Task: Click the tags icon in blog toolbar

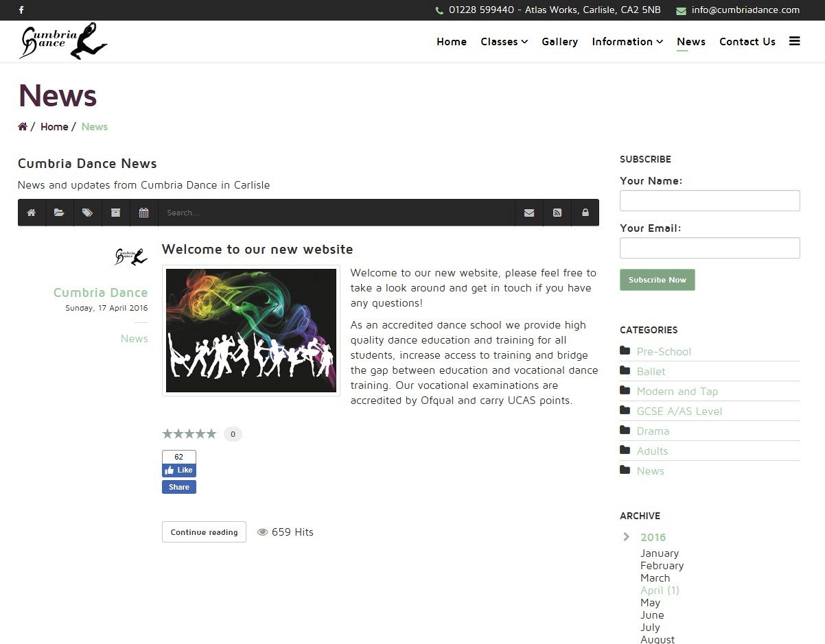Action: click(88, 213)
